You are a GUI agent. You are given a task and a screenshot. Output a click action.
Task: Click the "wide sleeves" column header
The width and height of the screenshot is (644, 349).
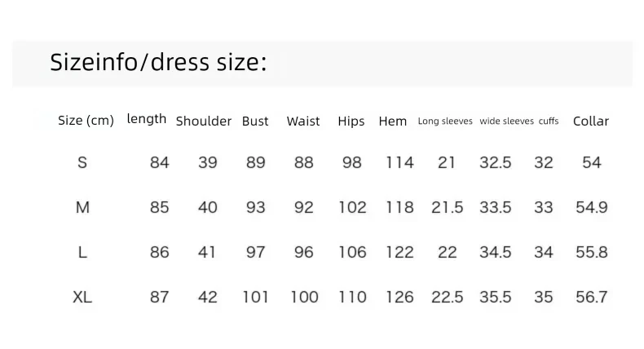coord(507,121)
